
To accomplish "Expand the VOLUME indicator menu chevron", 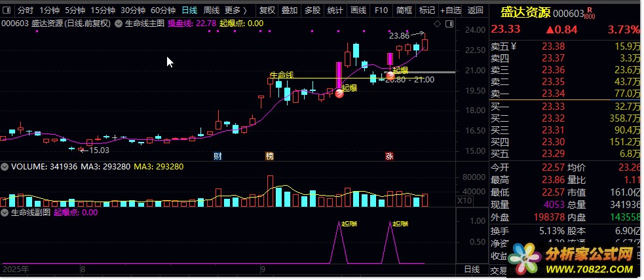I will pos(5,167).
